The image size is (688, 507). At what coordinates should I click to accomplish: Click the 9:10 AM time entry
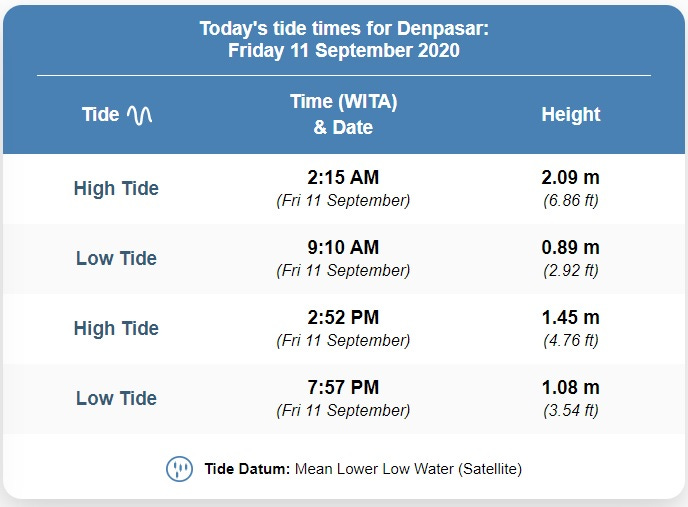coord(343,247)
